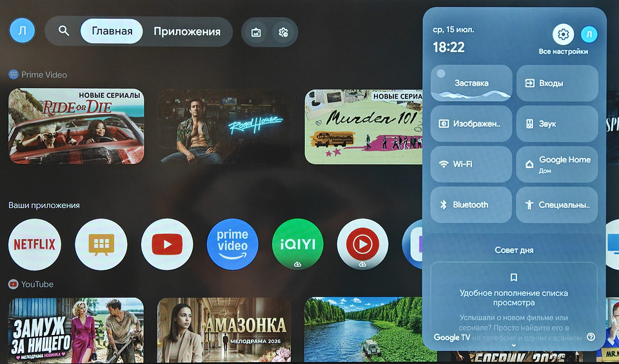Launch the Netflix app icon

tap(35, 245)
